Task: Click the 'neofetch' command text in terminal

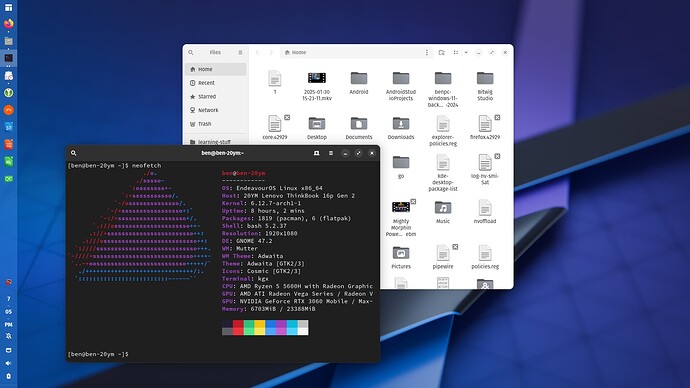Action: (146, 166)
